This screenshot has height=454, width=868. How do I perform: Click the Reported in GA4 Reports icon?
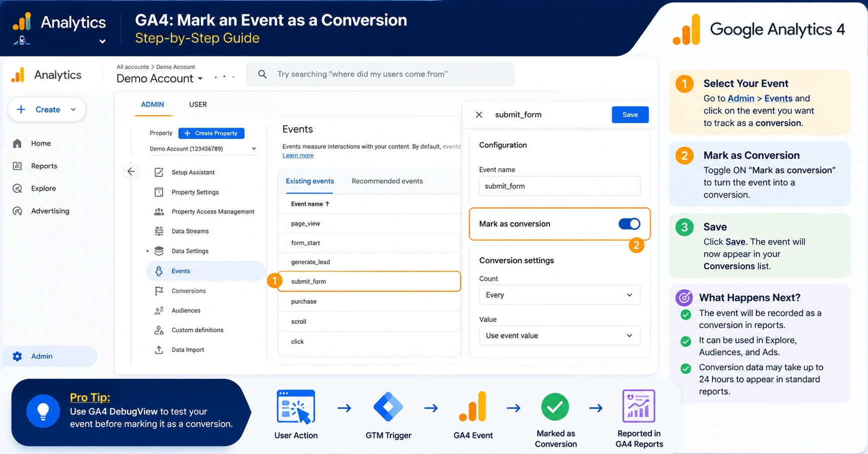tap(639, 406)
